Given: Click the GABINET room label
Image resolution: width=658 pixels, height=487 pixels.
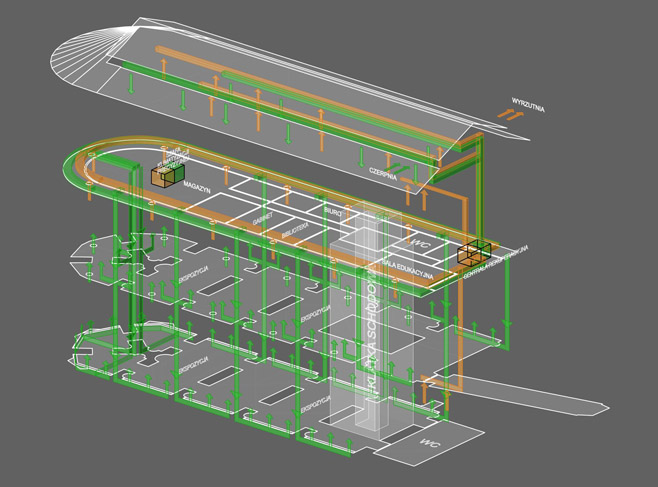Looking at the screenshot, I should point(263,216).
